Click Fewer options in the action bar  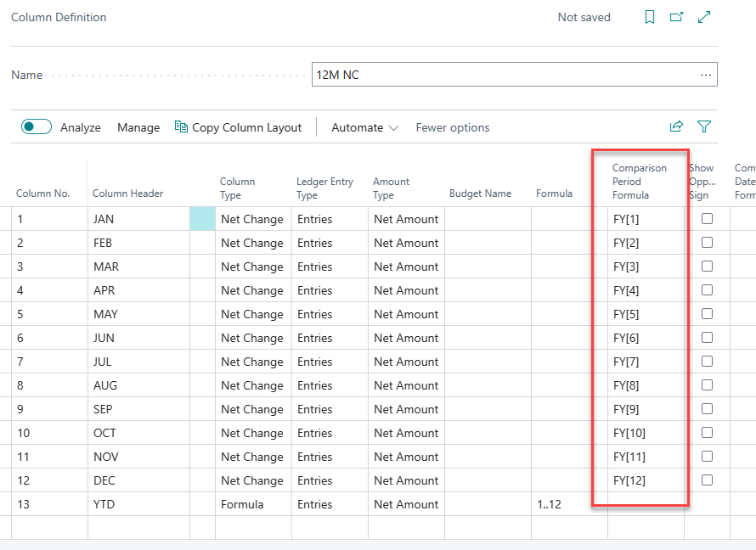click(x=452, y=127)
